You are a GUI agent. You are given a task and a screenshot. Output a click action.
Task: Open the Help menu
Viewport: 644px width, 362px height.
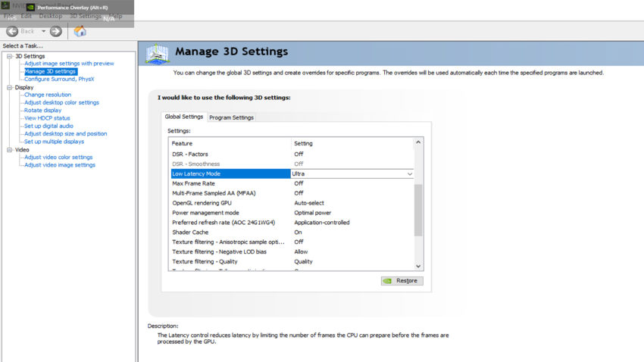[x=116, y=16]
